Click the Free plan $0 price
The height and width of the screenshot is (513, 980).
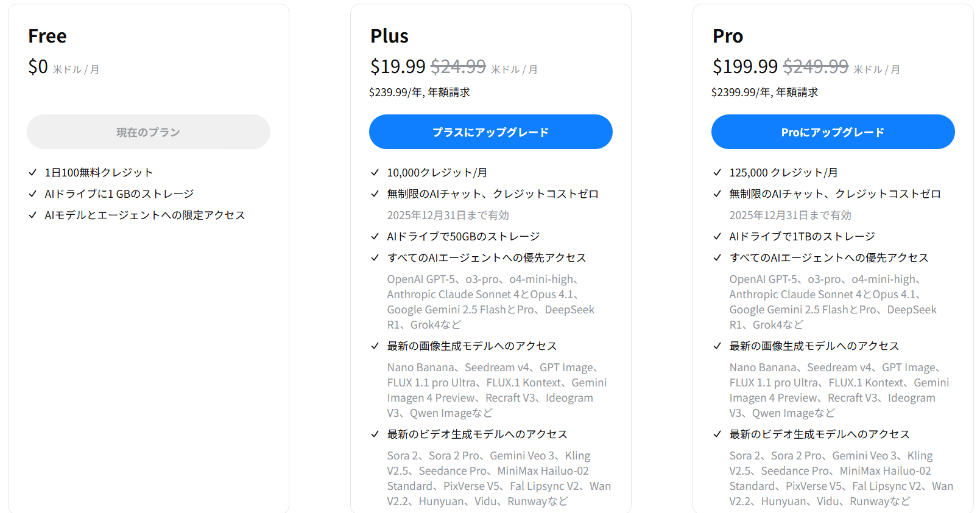[38, 66]
